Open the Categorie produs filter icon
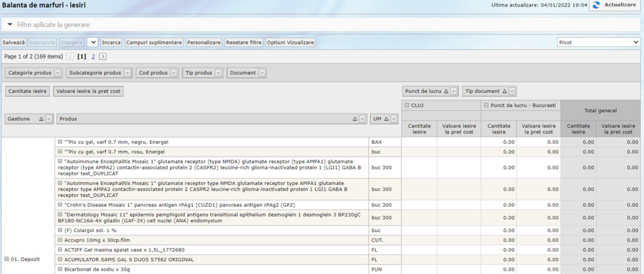The image size is (644, 274). [58, 73]
